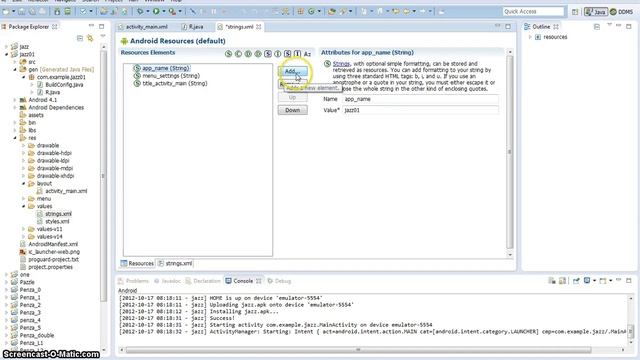The image size is (640, 360).
Task: Click the Down button
Action: pos(293,110)
